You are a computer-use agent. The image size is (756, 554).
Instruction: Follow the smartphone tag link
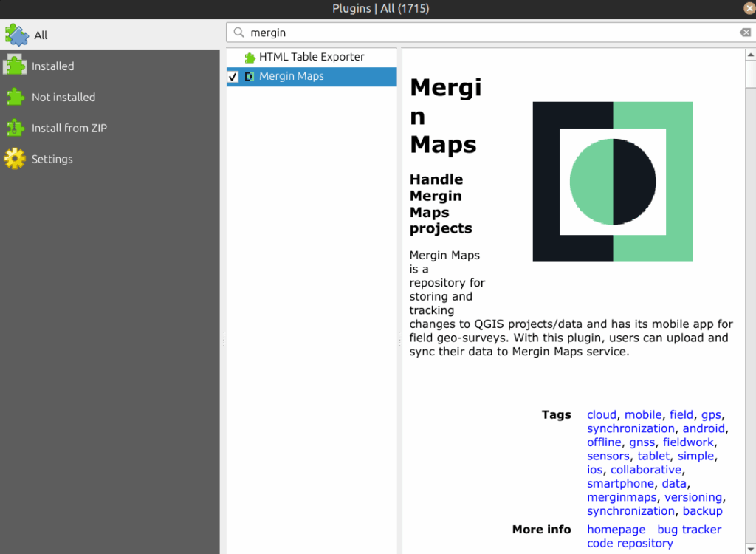coord(620,484)
